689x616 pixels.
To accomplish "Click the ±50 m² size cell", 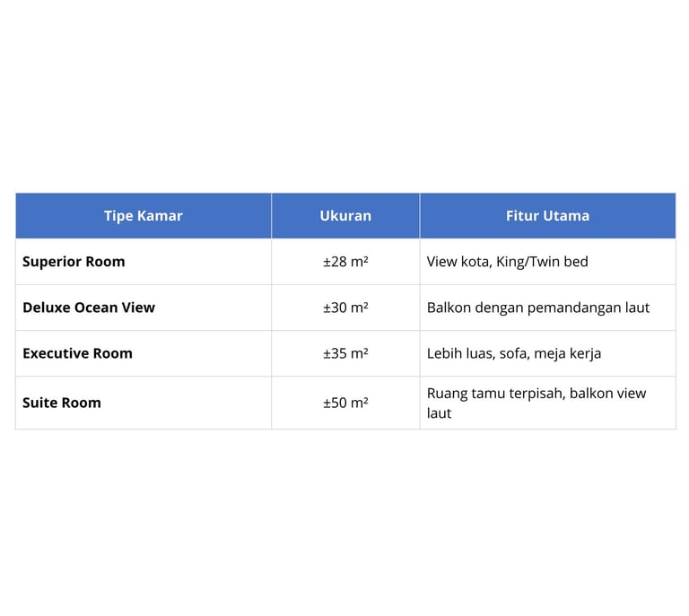I will (345, 403).
